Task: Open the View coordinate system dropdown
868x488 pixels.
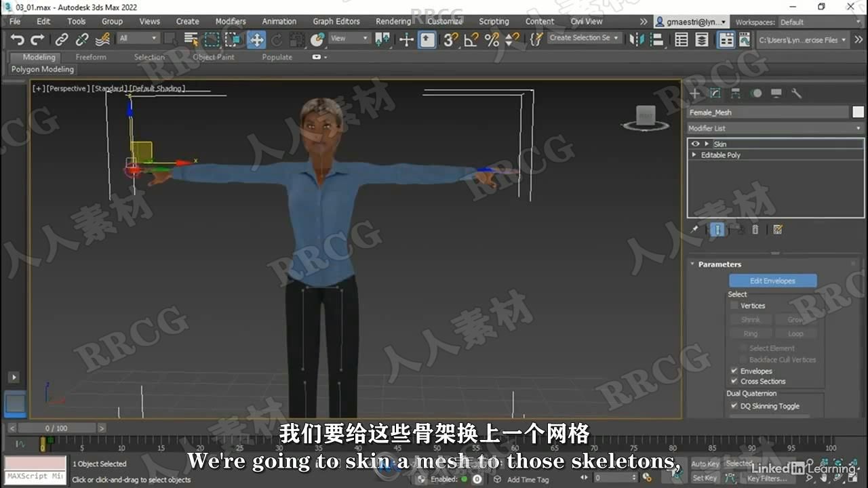Action: (349, 39)
